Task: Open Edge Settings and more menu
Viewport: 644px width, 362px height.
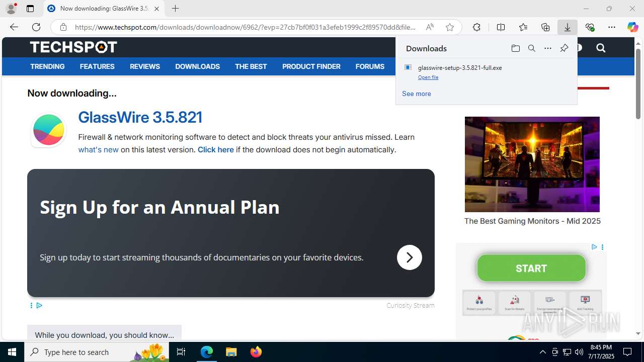Action: [612, 27]
